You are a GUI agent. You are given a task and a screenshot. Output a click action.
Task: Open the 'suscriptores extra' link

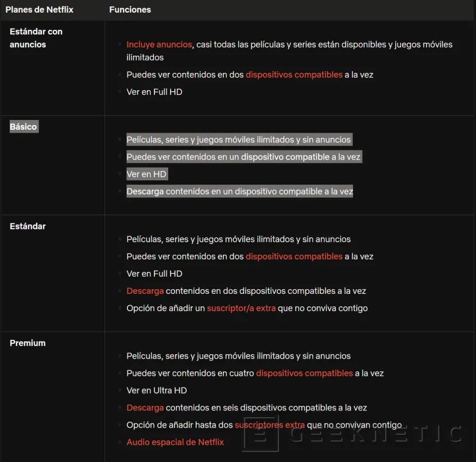269,425
